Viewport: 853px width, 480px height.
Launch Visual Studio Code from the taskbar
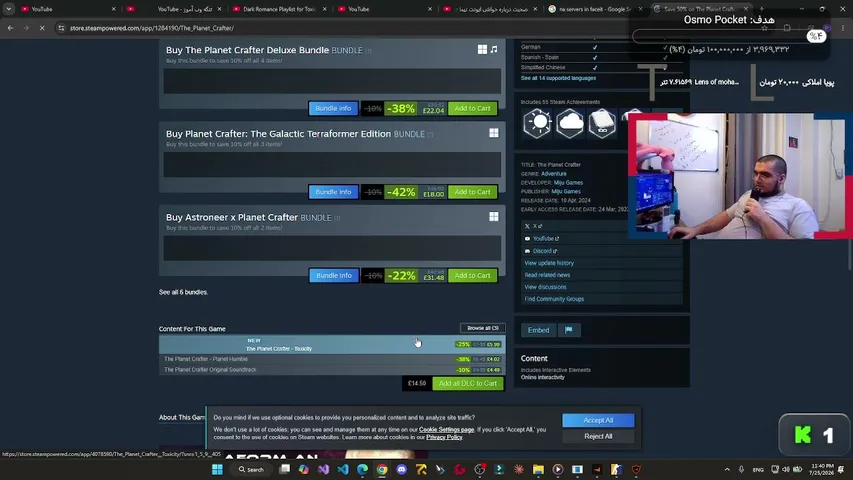[x=343, y=469]
